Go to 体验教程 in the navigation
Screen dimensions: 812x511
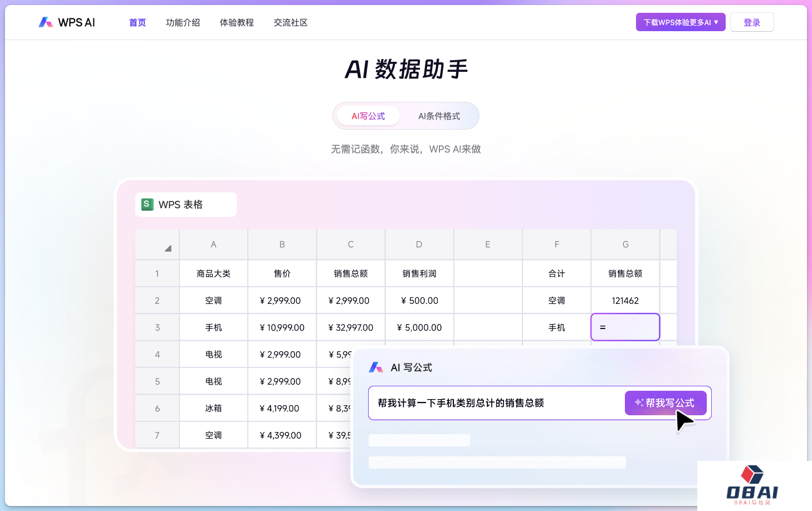237,23
